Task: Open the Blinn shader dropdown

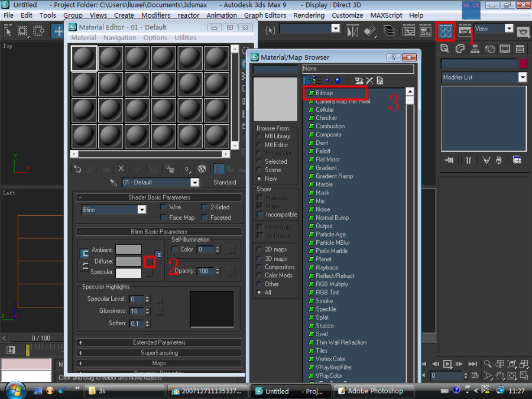Action: [x=142, y=210]
